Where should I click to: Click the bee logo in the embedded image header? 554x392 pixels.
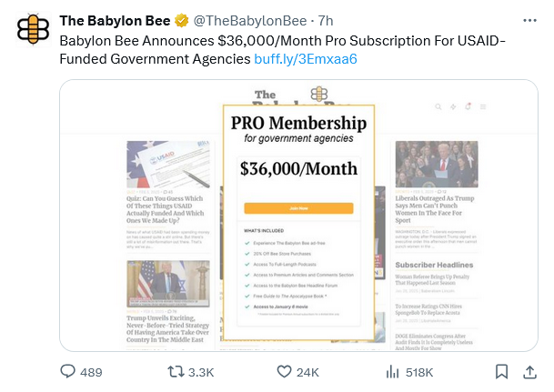click(x=318, y=93)
